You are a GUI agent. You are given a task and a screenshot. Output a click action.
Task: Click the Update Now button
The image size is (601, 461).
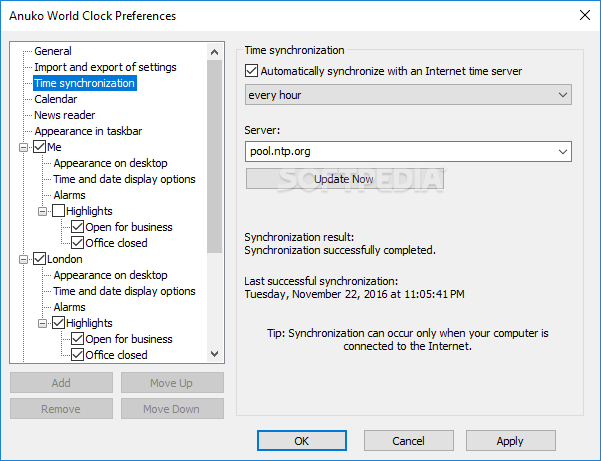345,179
